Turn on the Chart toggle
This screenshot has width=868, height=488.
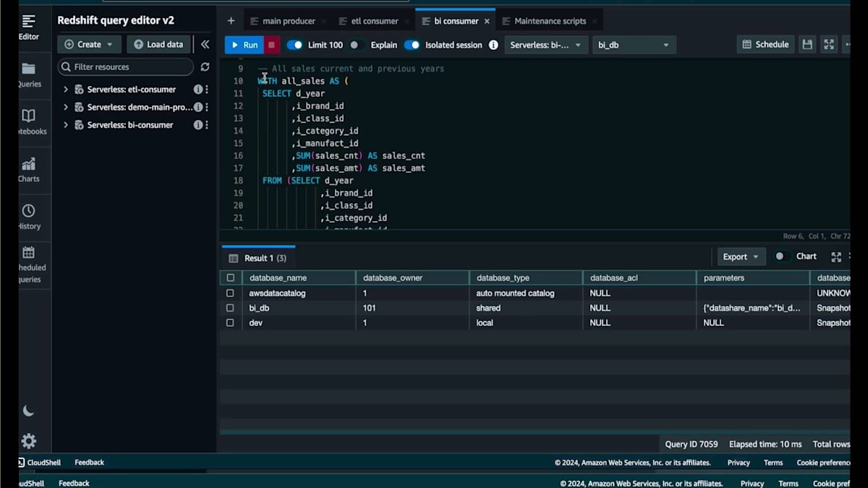[780, 257]
